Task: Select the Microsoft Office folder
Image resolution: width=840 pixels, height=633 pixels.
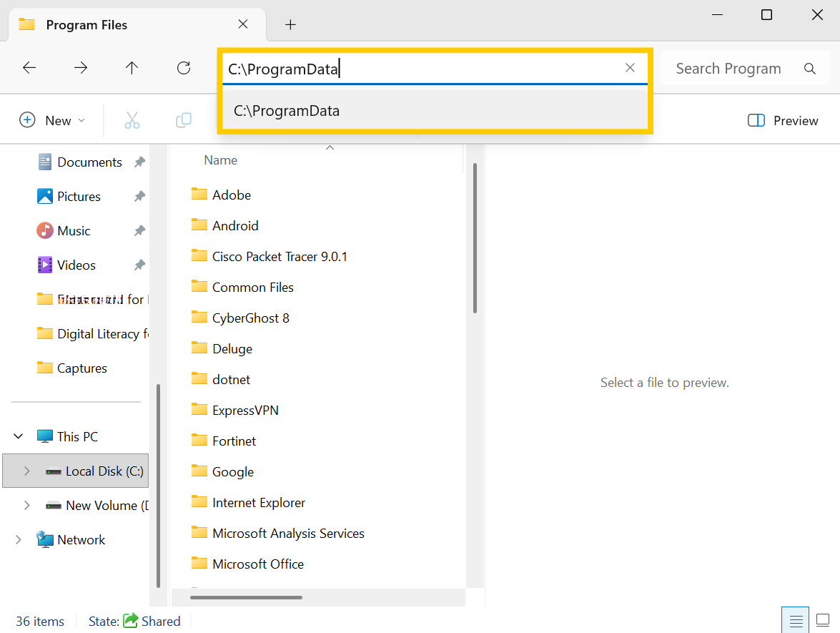Action: click(x=248, y=564)
